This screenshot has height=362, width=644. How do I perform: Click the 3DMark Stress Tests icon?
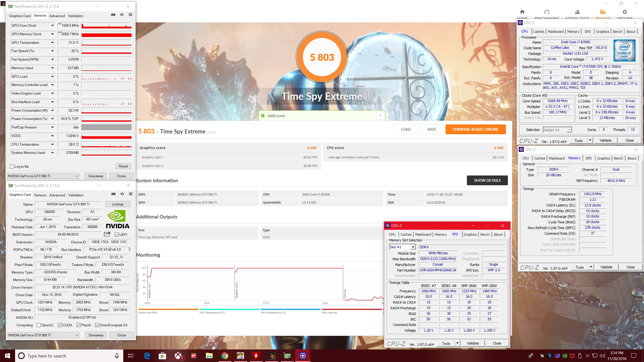click(x=577, y=12)
